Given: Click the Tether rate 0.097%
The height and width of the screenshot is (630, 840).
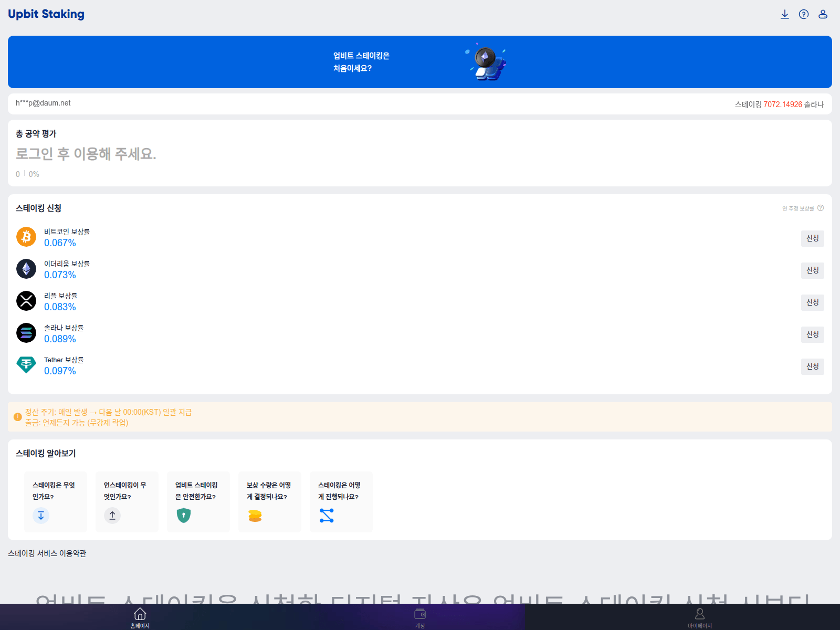Looking at the screenshot, I should pos(60,371).
